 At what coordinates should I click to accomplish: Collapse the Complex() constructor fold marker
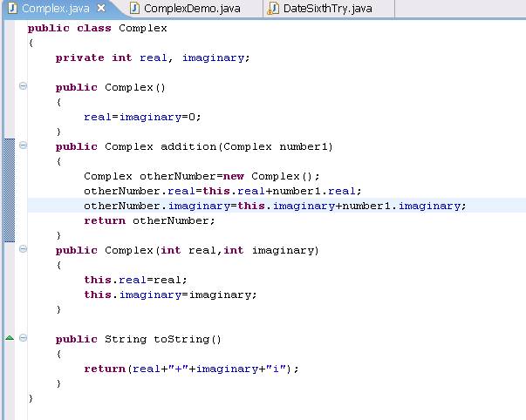point(23,86)
